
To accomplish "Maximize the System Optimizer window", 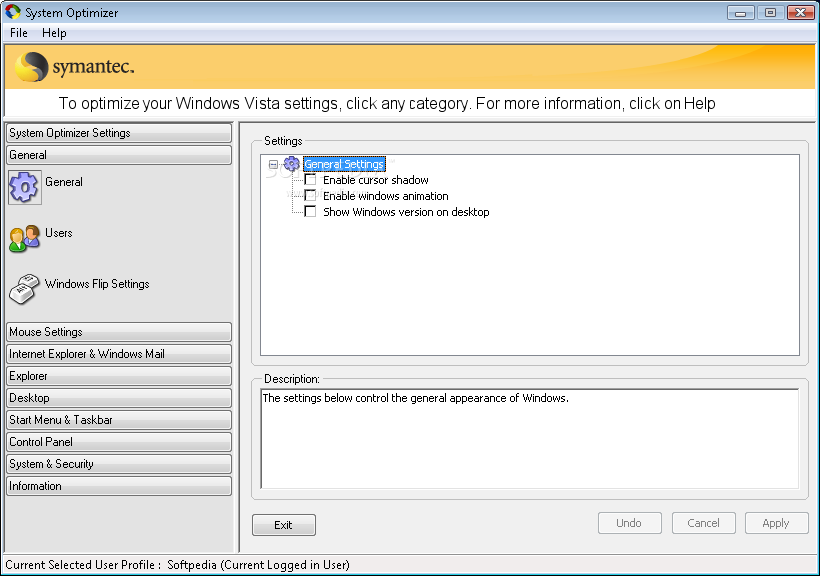I will (x=770, y=13).
